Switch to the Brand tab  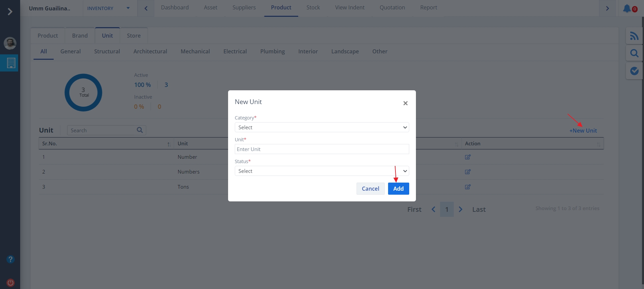click(80, 36)
